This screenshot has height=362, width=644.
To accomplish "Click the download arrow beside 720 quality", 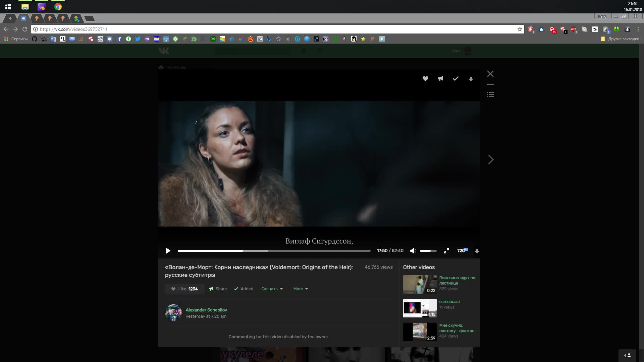I will [477, 251].
